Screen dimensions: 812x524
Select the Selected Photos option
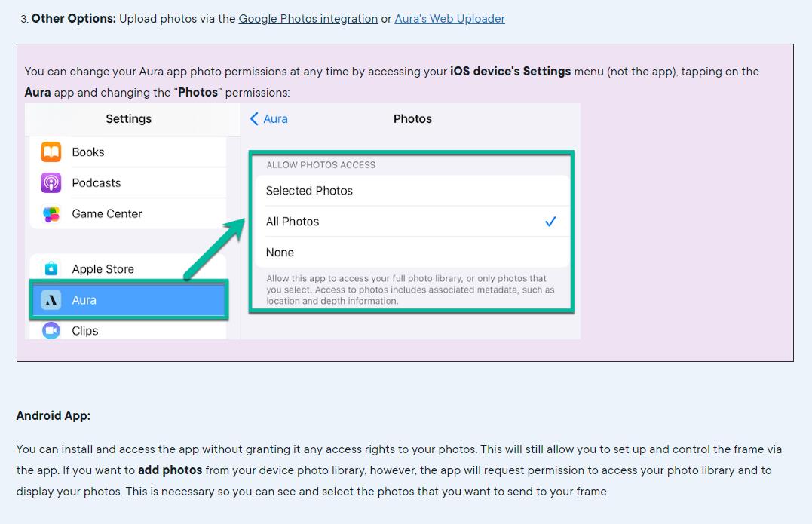309,191
